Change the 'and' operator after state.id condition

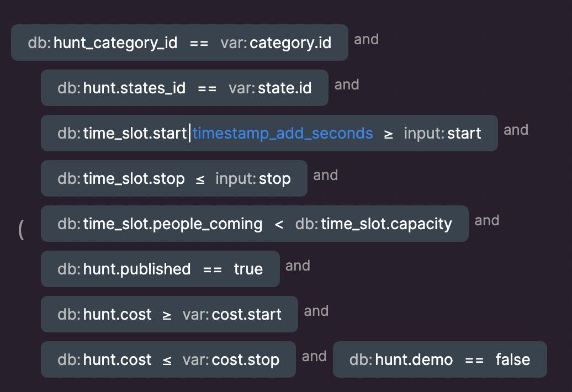[x=347, y=84]
